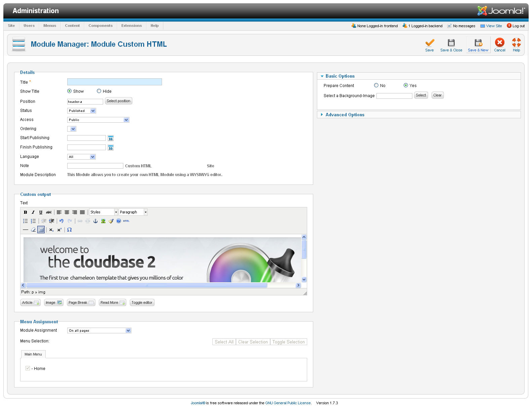The image size is (532, 413).
Task: Center align text in the editor
Action: point(67,212)
